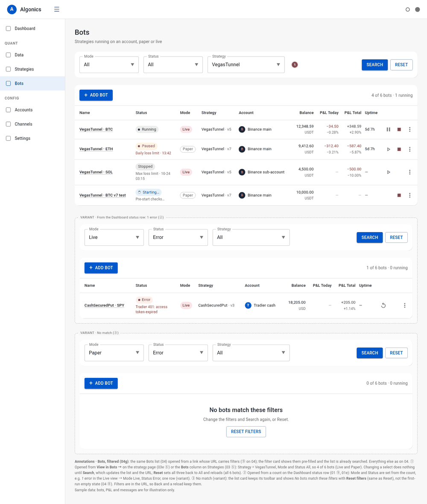Open more options for VegasTunnel · SOL

tap(409, 172)
